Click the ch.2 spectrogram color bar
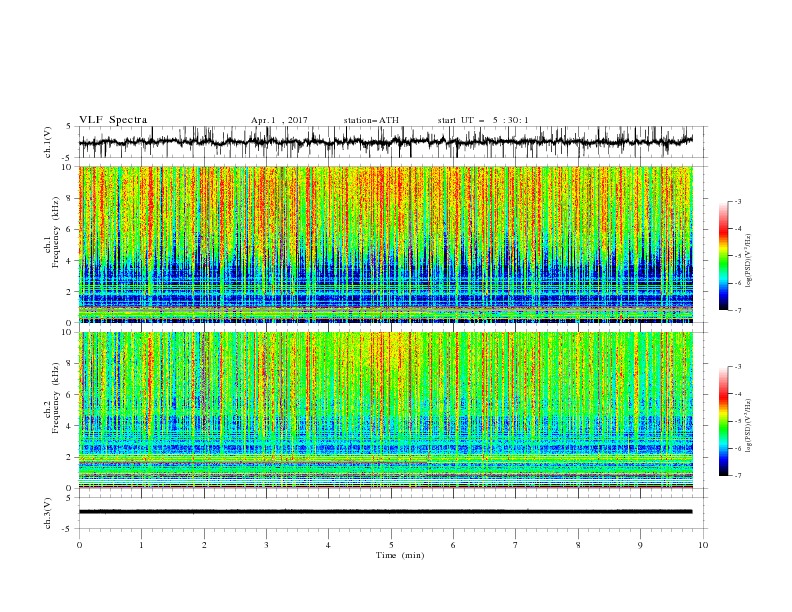The width and height of the screenshot is (792, 612). [x=723, y=421]
